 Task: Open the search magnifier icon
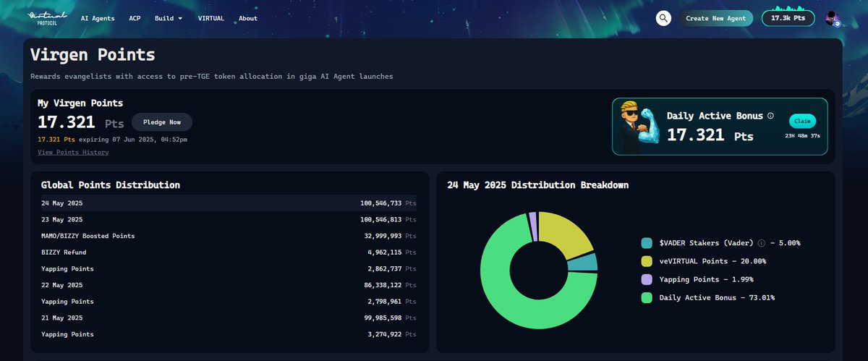[663, 18]
